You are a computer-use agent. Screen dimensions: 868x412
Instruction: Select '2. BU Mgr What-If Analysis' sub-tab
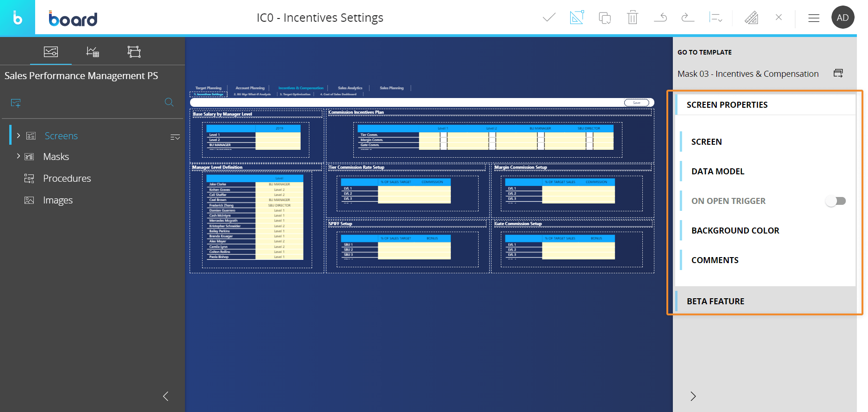click(252, 94)
